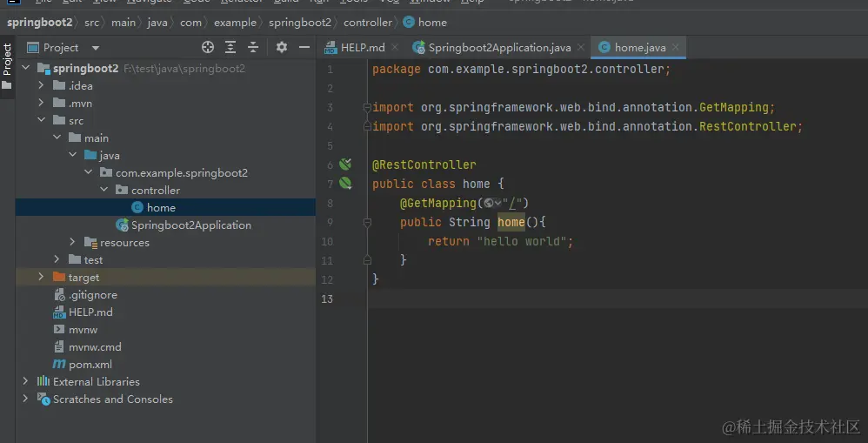
Task: Click Expand All icon in Project panel
Action: click(230, 47)
